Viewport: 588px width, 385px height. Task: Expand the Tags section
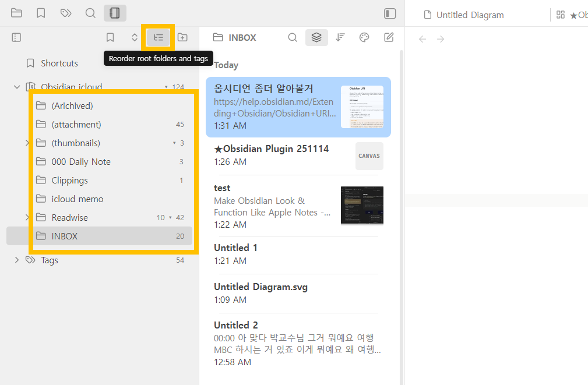click(x=17, y=260)
